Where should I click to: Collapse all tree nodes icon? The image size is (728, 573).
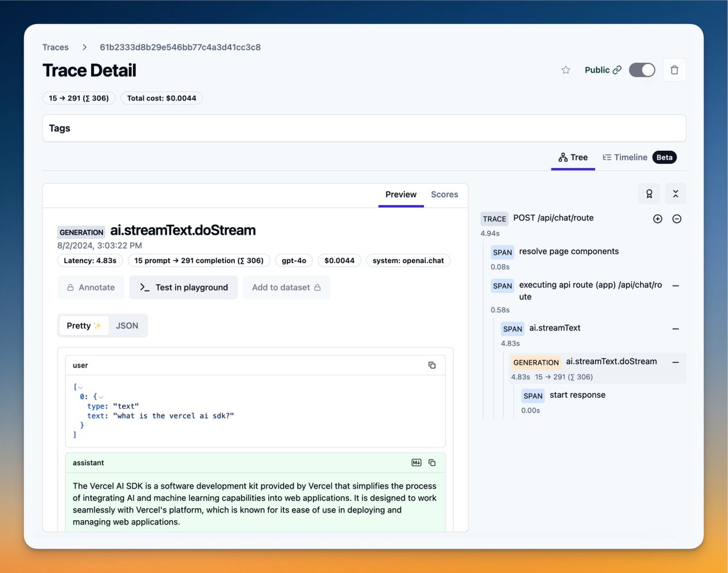pos(675,194)
